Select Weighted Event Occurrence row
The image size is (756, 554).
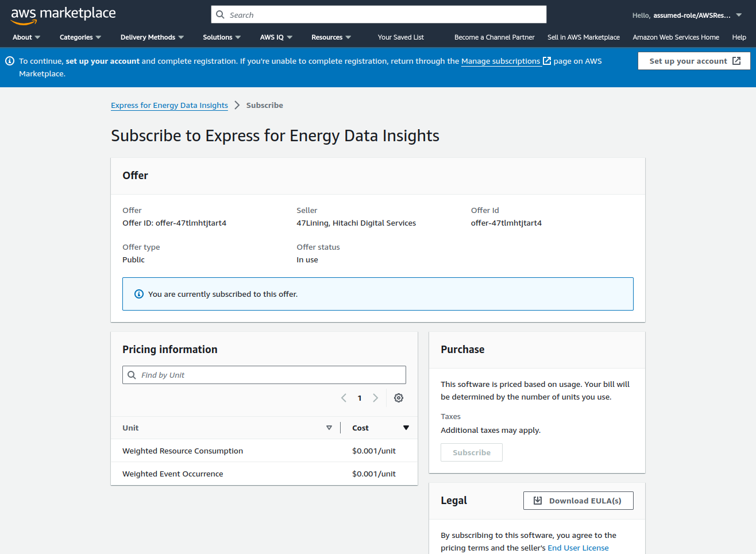coord(264,474)
